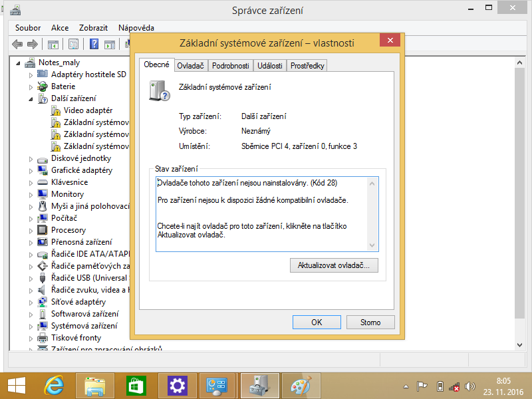This screenshot has height=399, width=532.
Task: Switch to the Podrobnosti tab
Action: point(230,65)
